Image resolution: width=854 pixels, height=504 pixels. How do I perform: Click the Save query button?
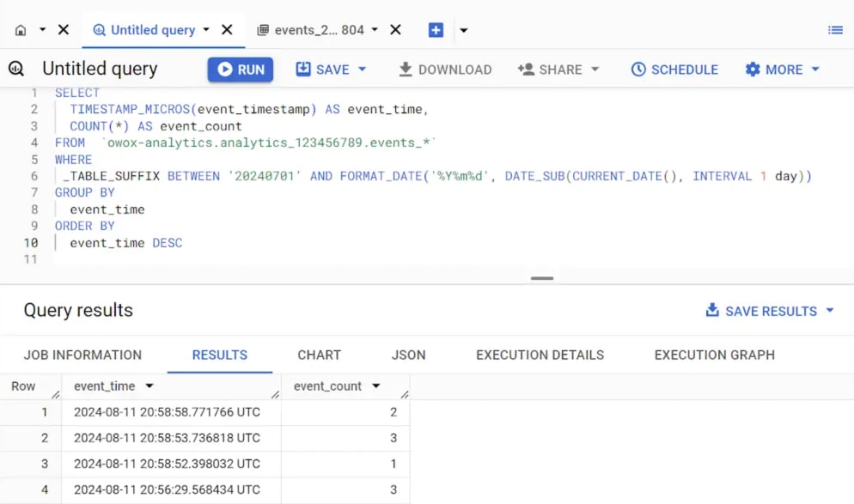[322, 70]
